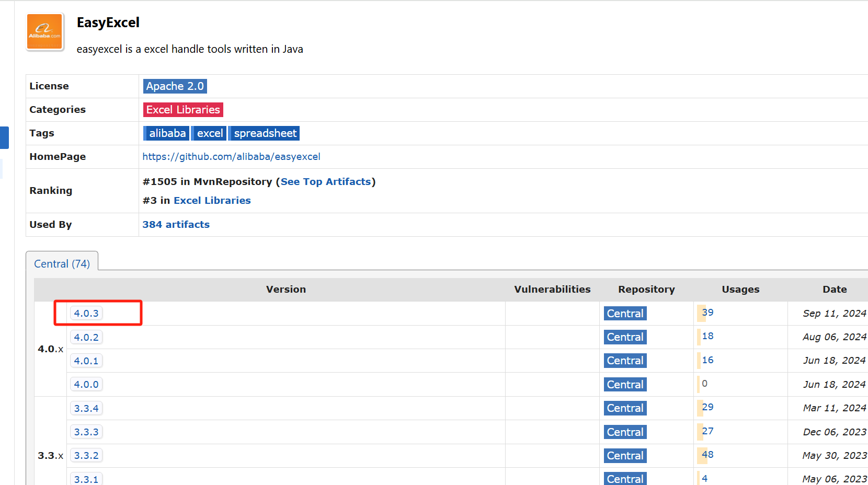Open the 39 usages link for 4.0.3
868x485 pixels.
point(707,313)
